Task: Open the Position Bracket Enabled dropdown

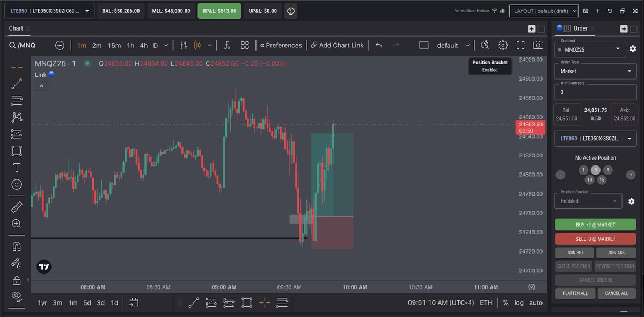Action: tap(588, 201)
